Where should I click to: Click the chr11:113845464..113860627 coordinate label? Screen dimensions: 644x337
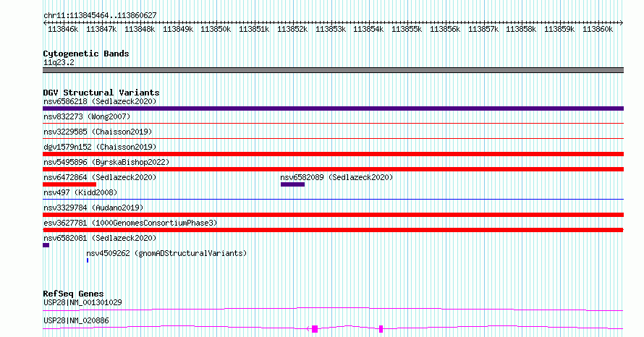click(100, 16)
